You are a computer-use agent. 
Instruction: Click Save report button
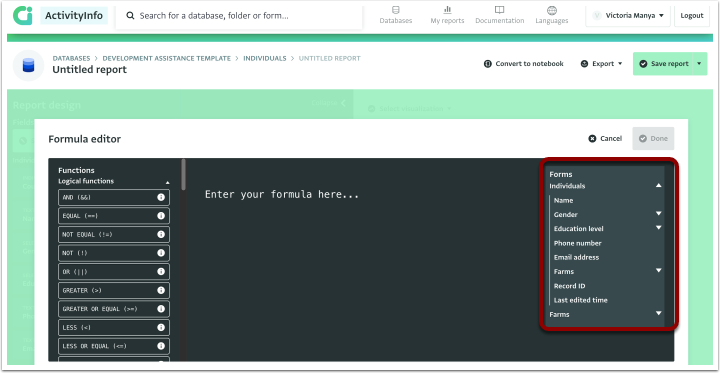(x=663, y=63)
